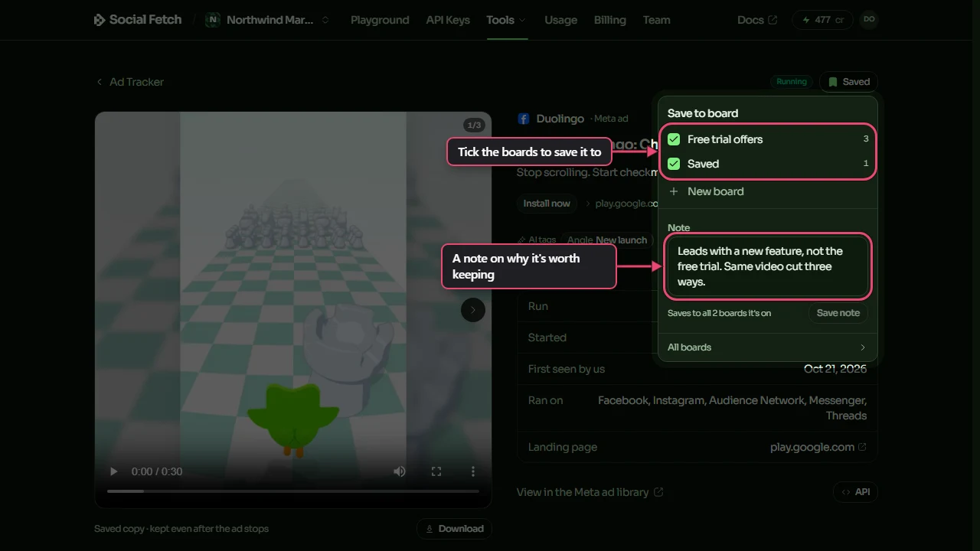Open the DO user avatar menu
Image resolution: width=980 pixels, height=551 pixels.
coord(869,20)
